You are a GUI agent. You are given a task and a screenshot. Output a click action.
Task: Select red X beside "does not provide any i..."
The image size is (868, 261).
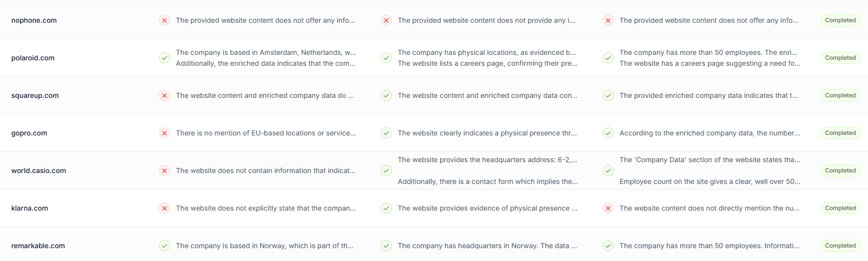386,20
